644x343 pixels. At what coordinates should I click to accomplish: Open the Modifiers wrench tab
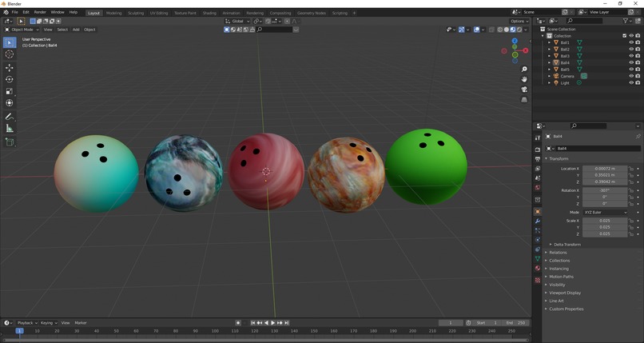coord(538,221)
